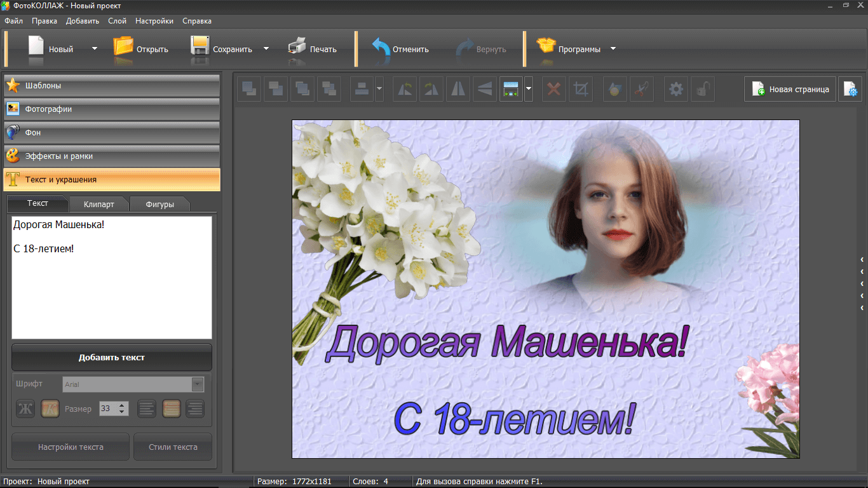Toggle italic К text formatting
Viewport: 868px width, 488px height.
(50, 409)
